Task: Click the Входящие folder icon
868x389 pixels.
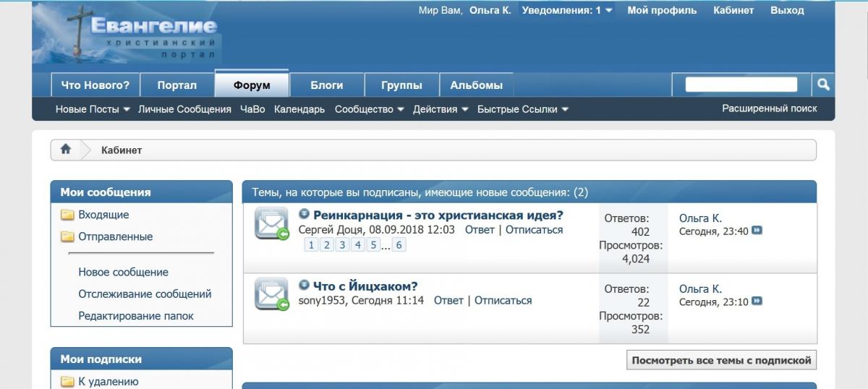Action: 67,215
